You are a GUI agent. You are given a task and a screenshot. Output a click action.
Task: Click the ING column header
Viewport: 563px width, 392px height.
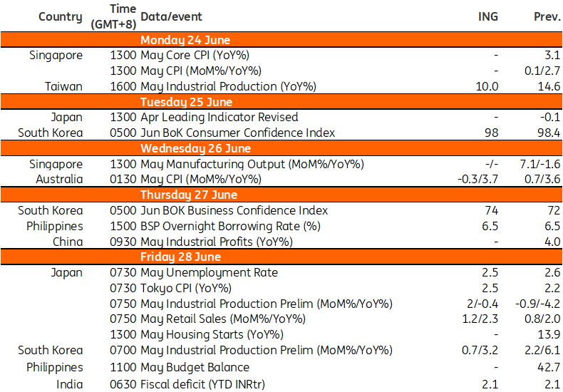click(x=488, y=16)
